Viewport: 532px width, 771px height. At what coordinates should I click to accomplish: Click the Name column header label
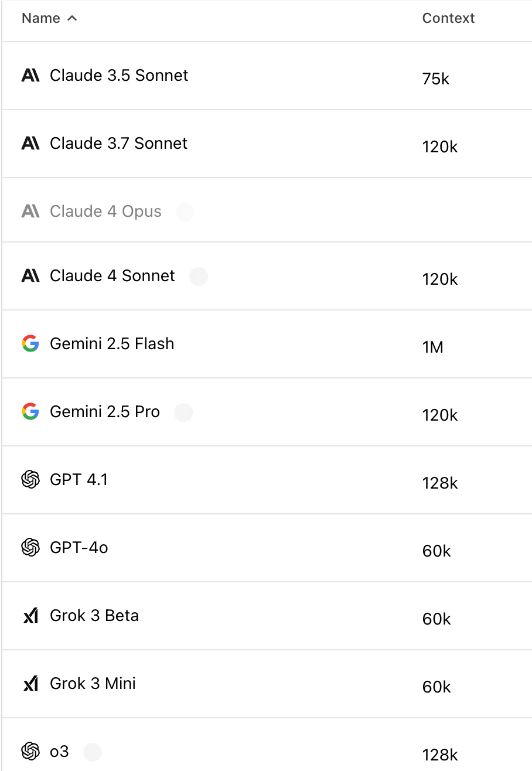[41, 18]
